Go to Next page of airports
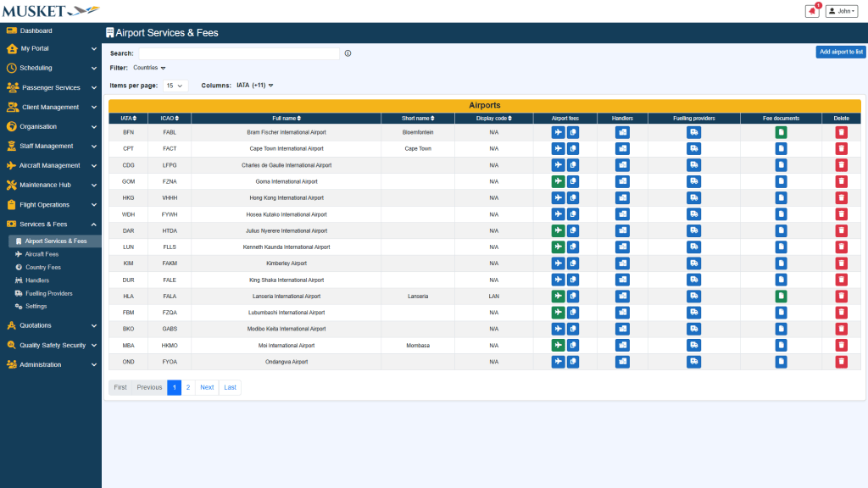Image resolution: width=868 pixels, height=488 pixels. tap(207, 387)
